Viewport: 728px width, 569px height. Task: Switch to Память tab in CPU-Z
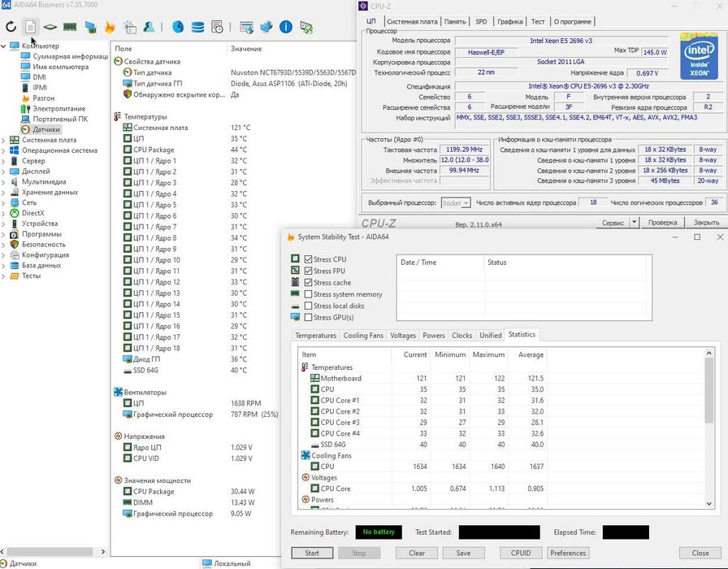454,21
